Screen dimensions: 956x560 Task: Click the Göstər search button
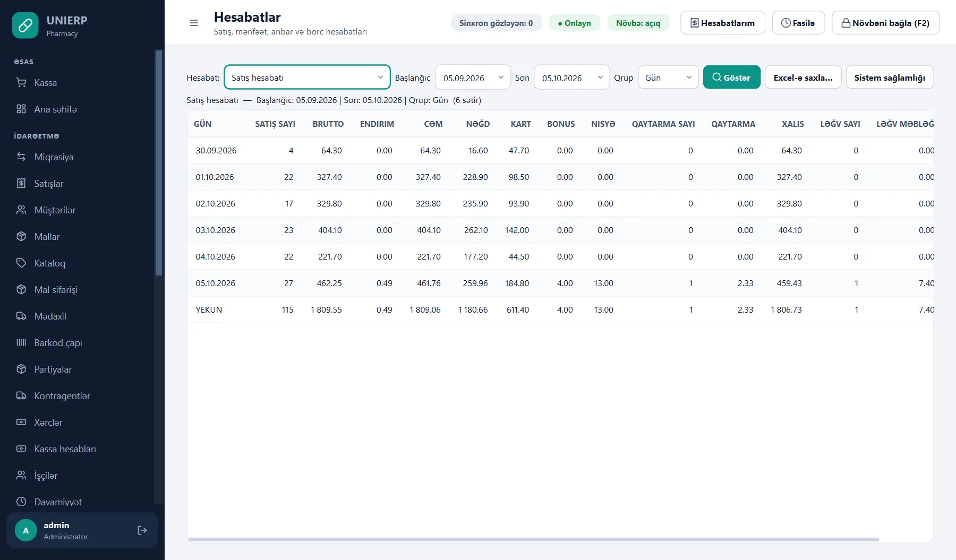[731, 77]
